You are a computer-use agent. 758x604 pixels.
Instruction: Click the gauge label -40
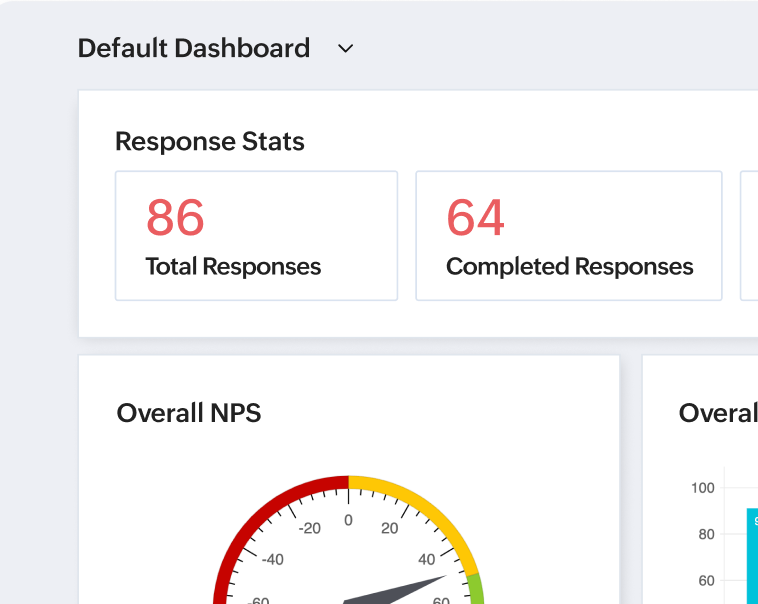point(273,560)
